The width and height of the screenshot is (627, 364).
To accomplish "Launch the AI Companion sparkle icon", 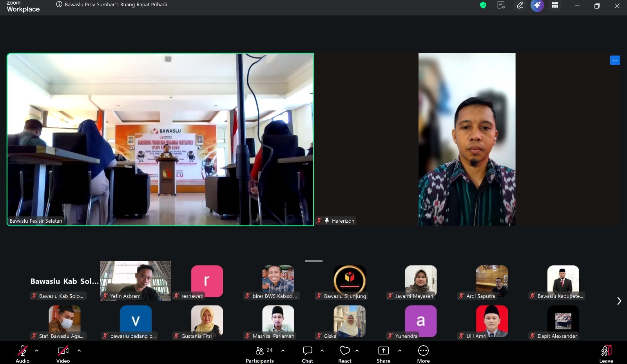I will pyautogui.click(x=537, y=5).
